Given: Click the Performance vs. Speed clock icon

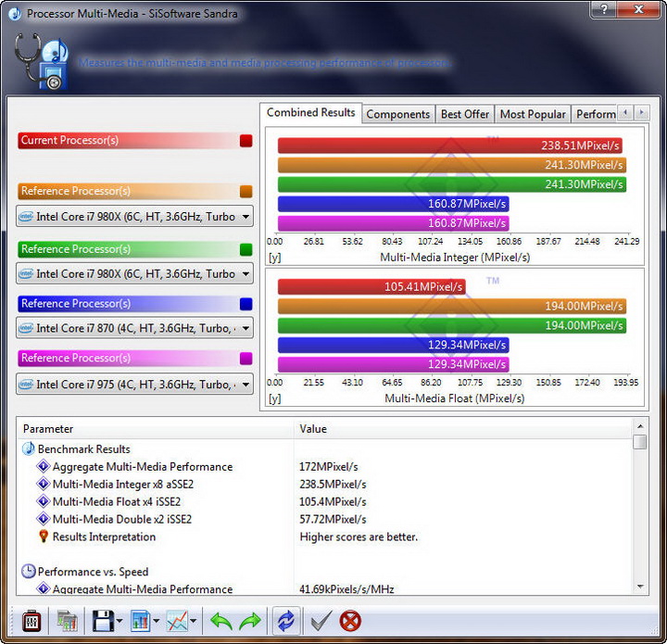Looking at the screenshot, I should [x=29, y=572].
